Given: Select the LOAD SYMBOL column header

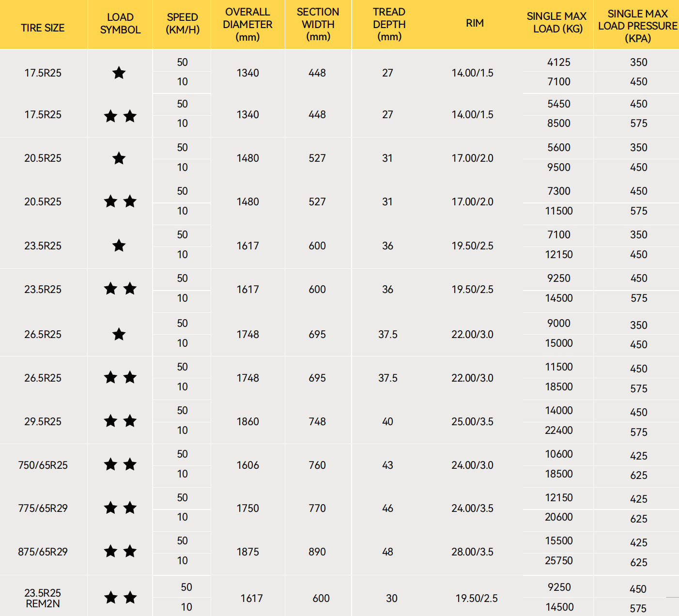Looking at the screenshot, I should coord(120,23).
